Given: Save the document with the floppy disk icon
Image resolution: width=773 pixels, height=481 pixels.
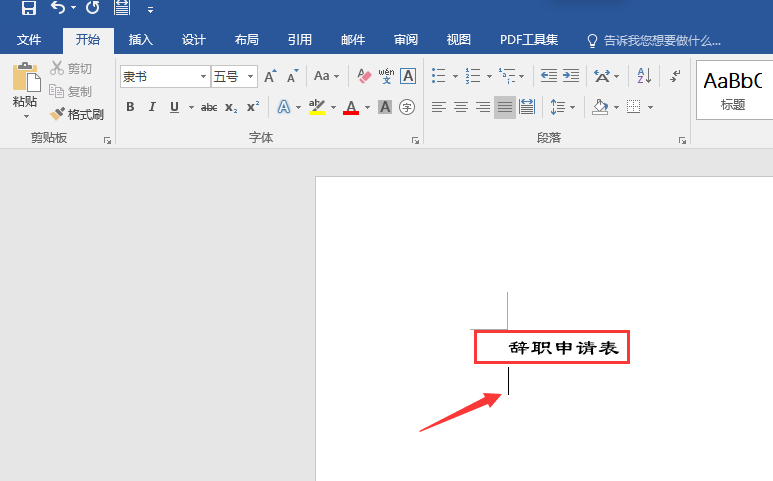Looking at the screenshot, I should pos(29,7).
